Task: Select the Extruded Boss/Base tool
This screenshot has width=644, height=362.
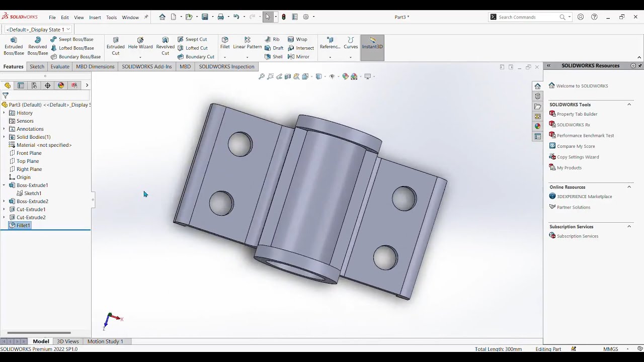Action: pyautogui.click(x=14, y=46)
